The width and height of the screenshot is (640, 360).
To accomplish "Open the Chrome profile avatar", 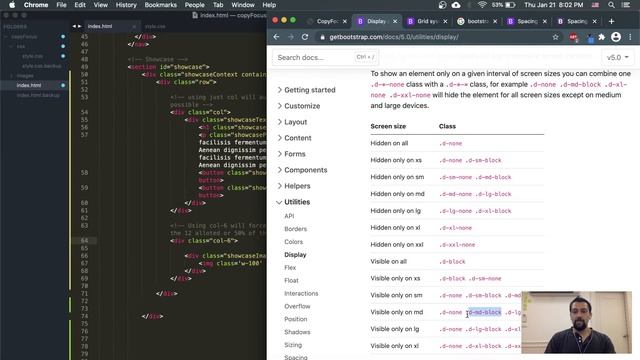I will (x=616, y=37).
